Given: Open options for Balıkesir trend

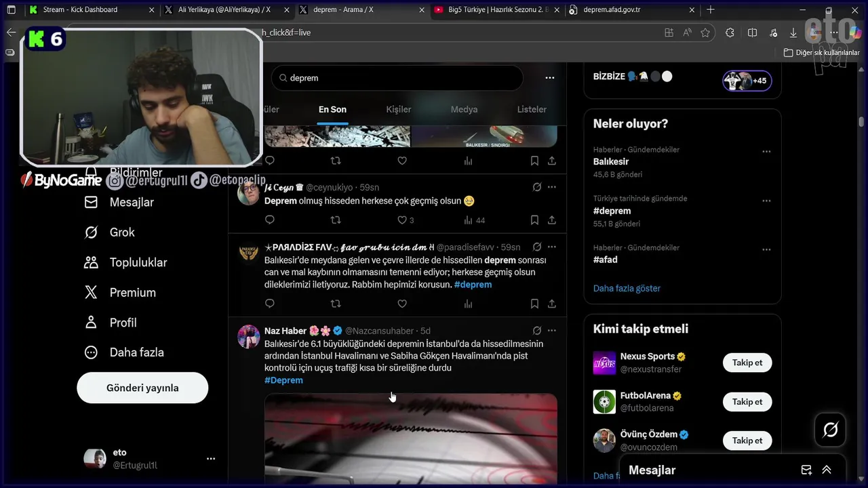Looking at the screenshot, I should tap(766, 152).
